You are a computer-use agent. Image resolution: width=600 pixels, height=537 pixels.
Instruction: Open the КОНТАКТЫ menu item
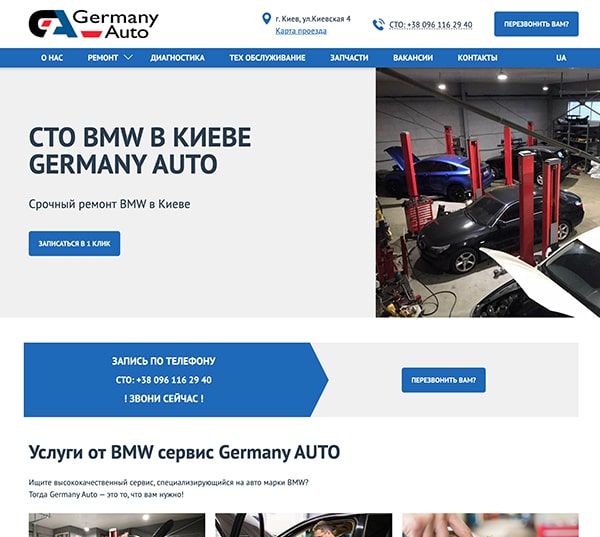(x=477, y=58)
